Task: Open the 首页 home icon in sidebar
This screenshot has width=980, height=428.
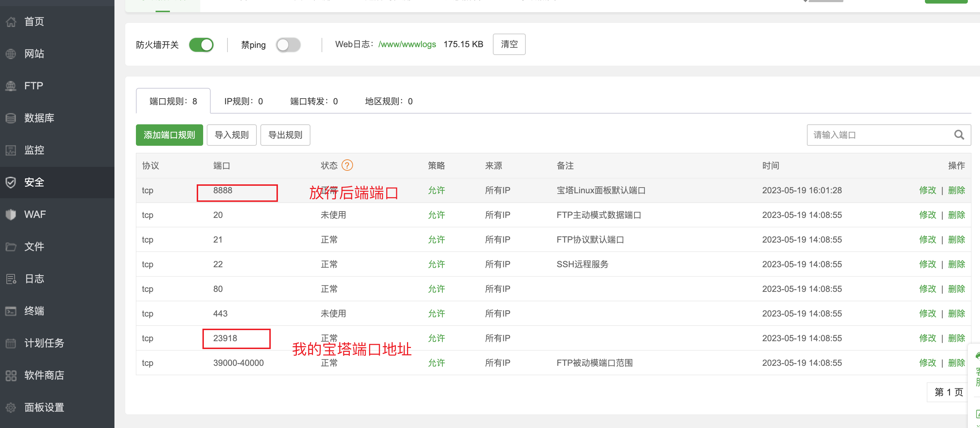Action: pos(11,22)
